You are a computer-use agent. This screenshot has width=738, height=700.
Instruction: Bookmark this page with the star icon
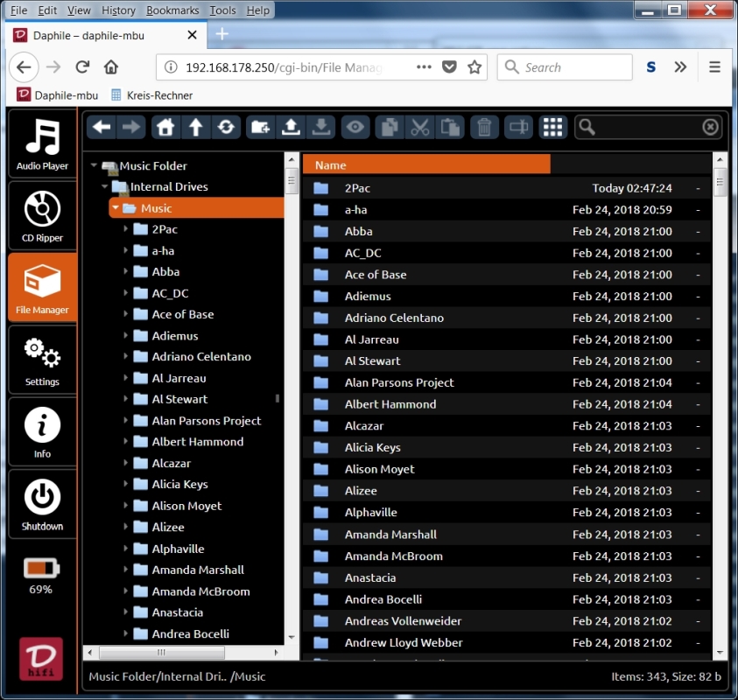[474, 67]
